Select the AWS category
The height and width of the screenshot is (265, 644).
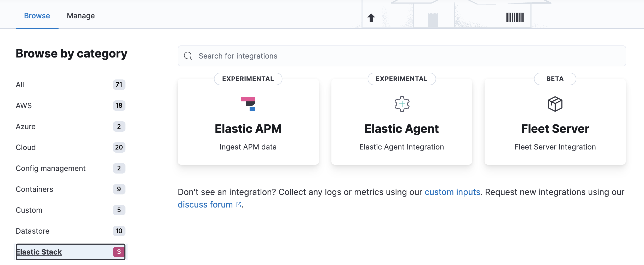click(71, 106)
